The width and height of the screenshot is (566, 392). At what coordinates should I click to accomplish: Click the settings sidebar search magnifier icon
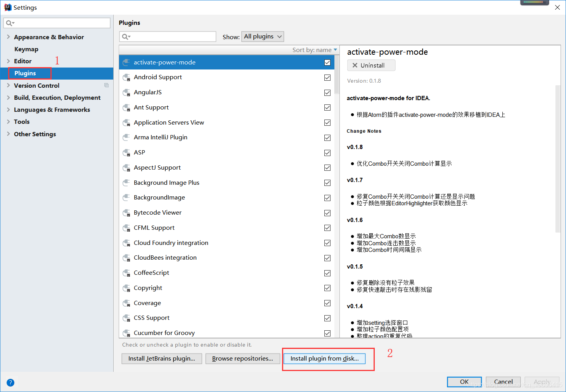pyautogui.click(x=10, y=23)
